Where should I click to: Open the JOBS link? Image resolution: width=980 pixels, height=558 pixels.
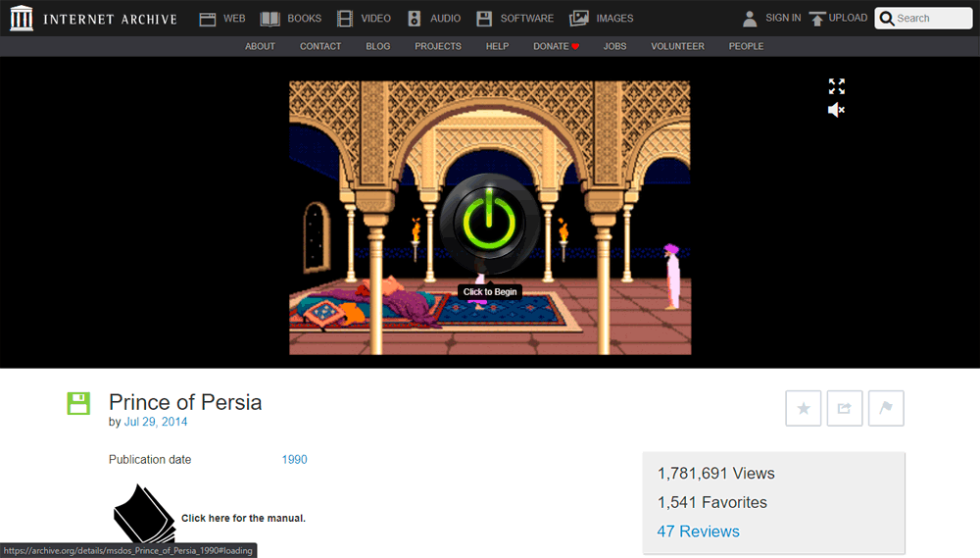(x=615, y=46)
